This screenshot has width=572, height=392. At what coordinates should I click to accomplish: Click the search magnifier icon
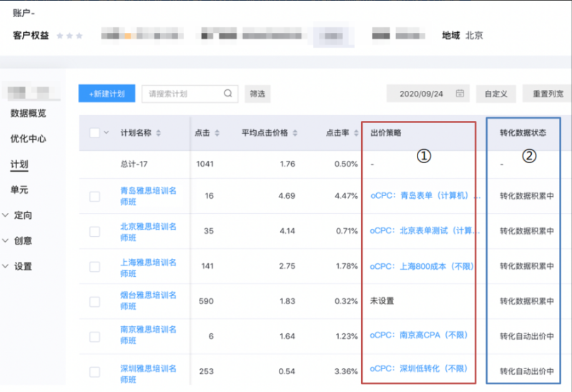pyautogui.click(x=228, y=94)
